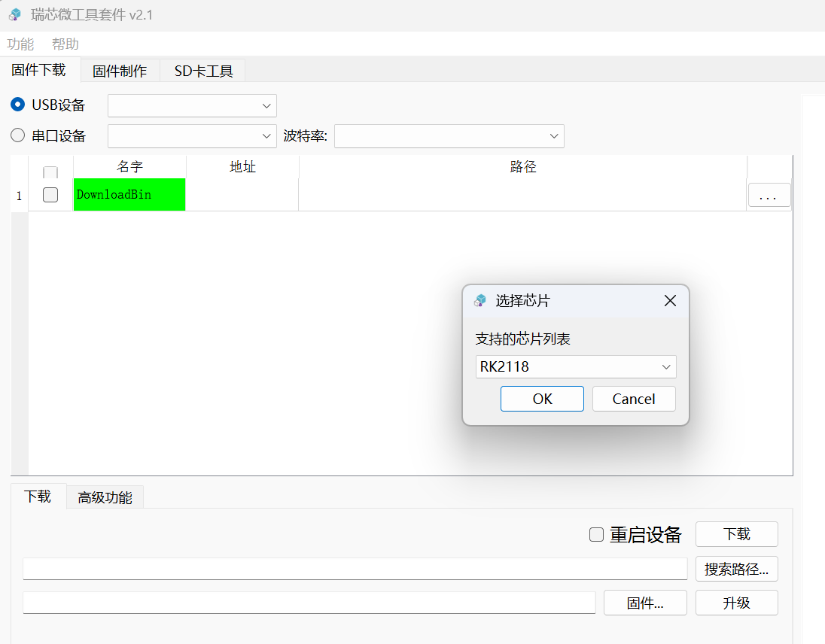Open the DownloadBin file browse button

[x=769, y=195]
